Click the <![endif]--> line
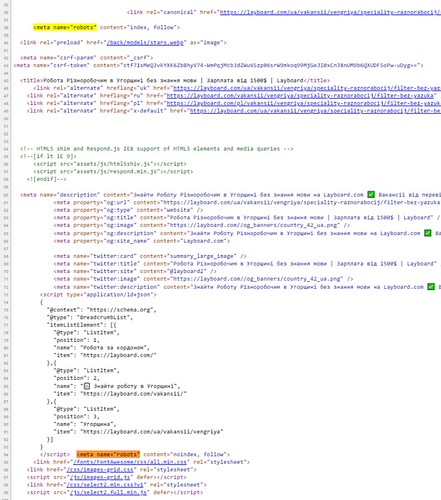Viewport: 441px width, 500px height. pos(47,179)
